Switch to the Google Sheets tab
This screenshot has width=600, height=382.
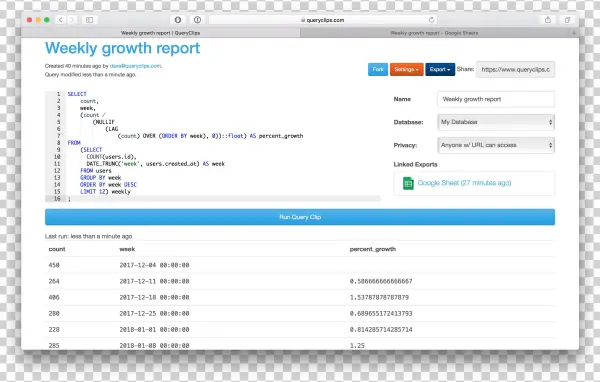(x=434, y=33)
